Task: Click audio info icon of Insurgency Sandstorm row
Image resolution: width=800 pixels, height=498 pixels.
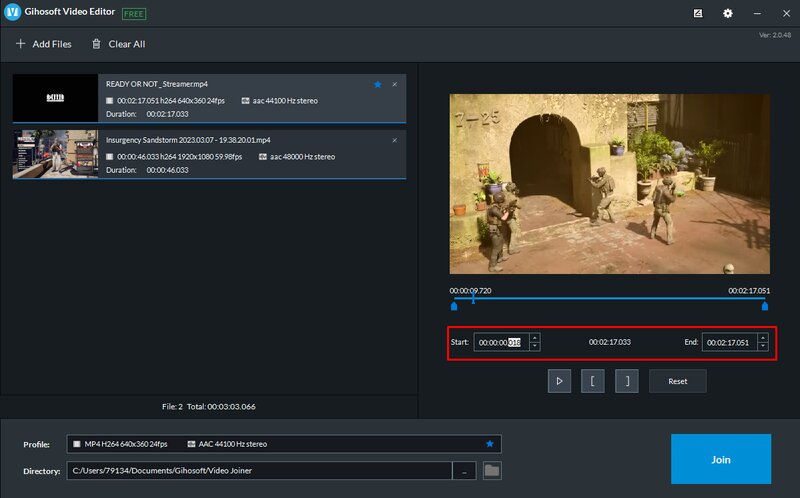Action: point(263,157)
